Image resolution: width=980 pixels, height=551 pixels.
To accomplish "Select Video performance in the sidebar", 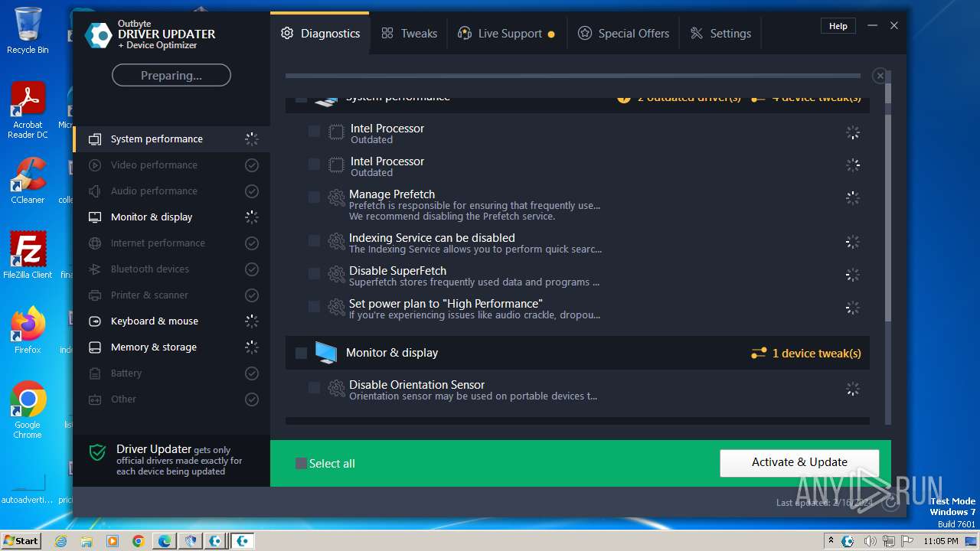I will tap(171, 165).
